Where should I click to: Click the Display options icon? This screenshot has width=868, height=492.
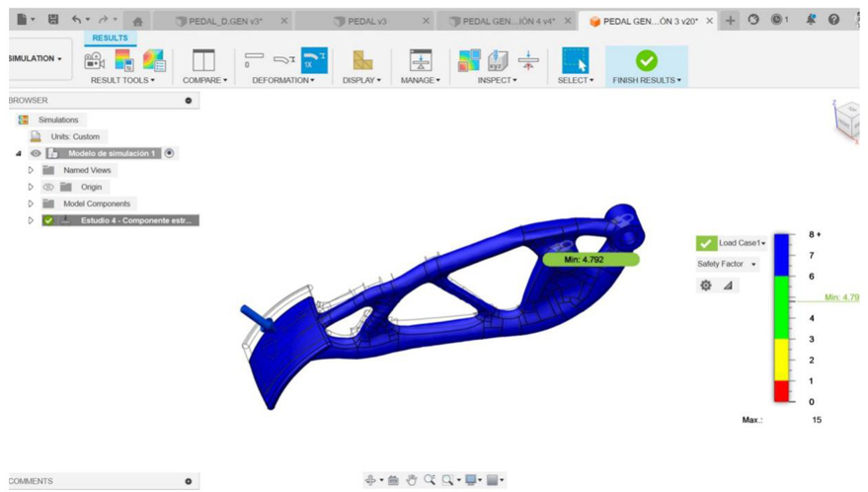(362, 60)
